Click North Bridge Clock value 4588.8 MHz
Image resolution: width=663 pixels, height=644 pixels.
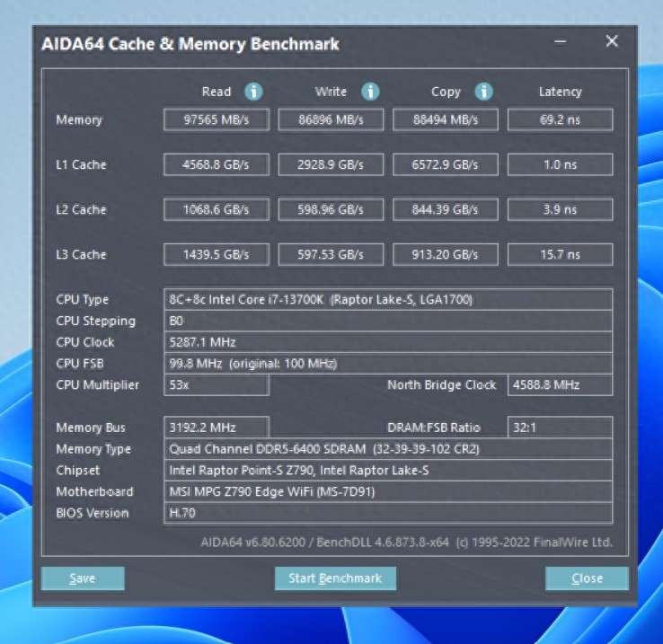point(561,384)
